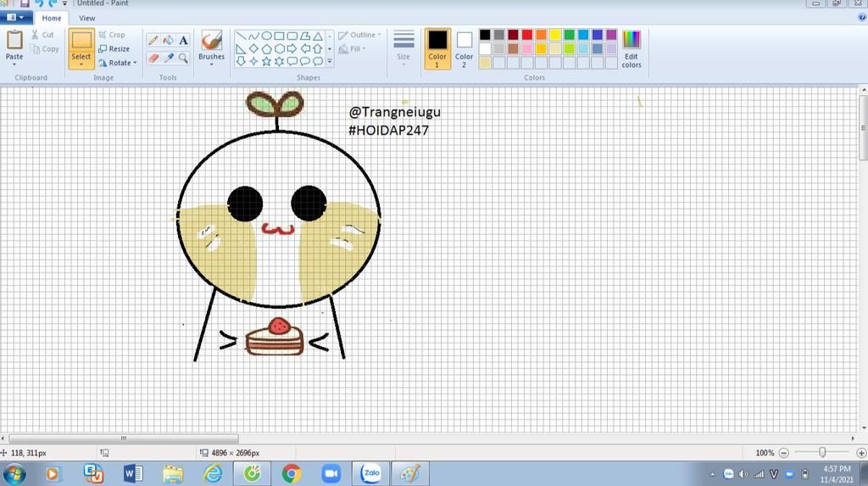Expand the Brushes dropdown

click(x=211, y=64)
